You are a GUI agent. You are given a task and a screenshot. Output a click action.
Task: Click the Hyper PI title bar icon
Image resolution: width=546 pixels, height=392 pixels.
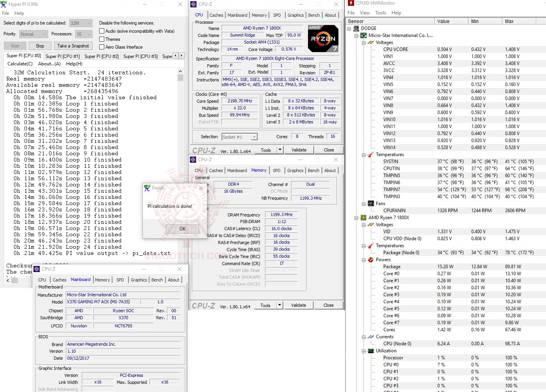[4, 4]
